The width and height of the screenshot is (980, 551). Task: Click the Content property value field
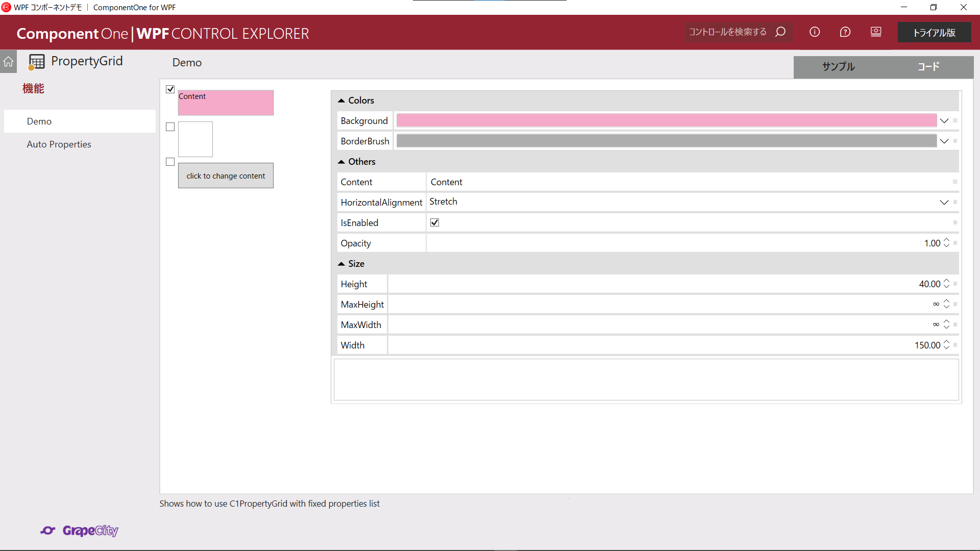point(689,182)
